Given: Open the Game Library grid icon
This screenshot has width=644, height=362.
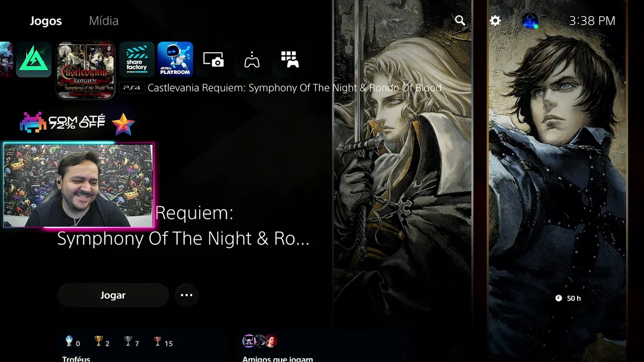Looking at the screenshot, I should coord(290,59).
